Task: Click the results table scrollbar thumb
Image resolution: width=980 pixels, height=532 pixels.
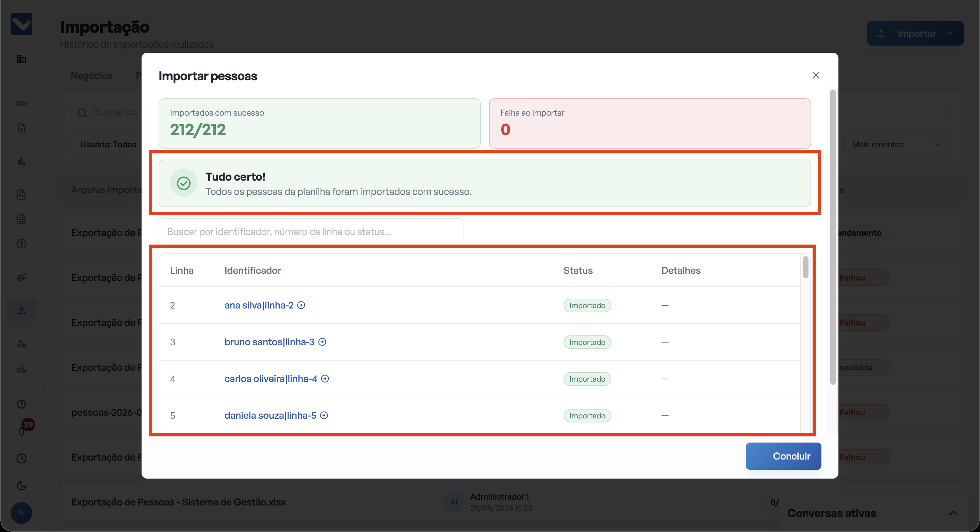Action: 805,267
